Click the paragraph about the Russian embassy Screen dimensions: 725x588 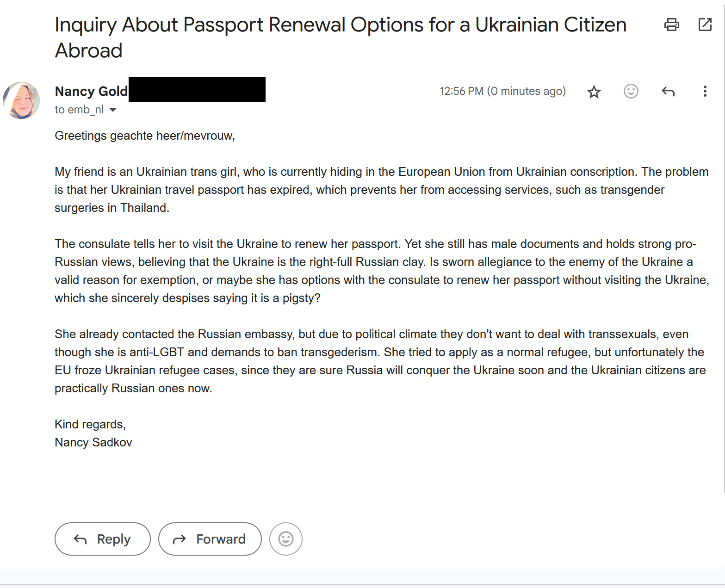pyautogui.click(x=380, y=361)
